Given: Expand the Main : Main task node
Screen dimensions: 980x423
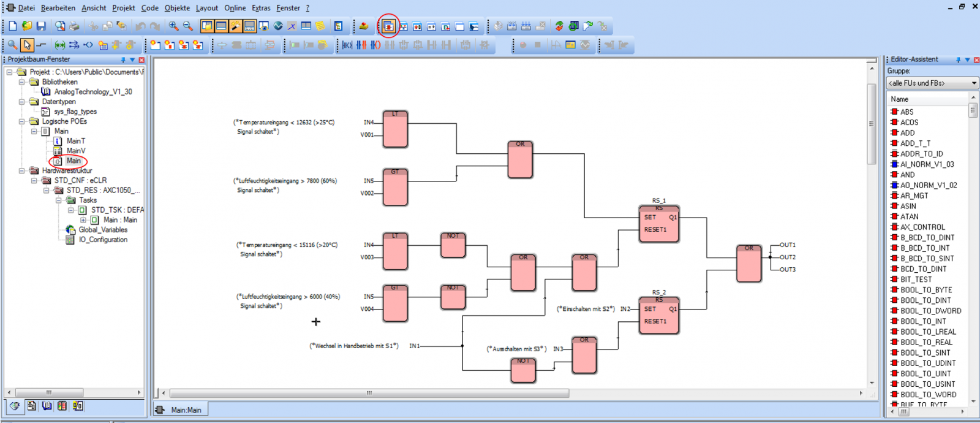Looking at the screenshot, I should (x=83, y=220).
